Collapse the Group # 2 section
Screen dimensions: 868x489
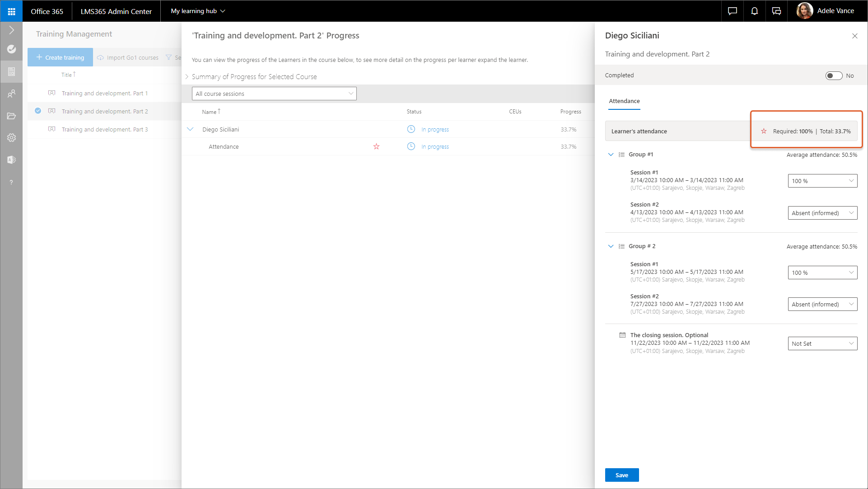point(611,246)
